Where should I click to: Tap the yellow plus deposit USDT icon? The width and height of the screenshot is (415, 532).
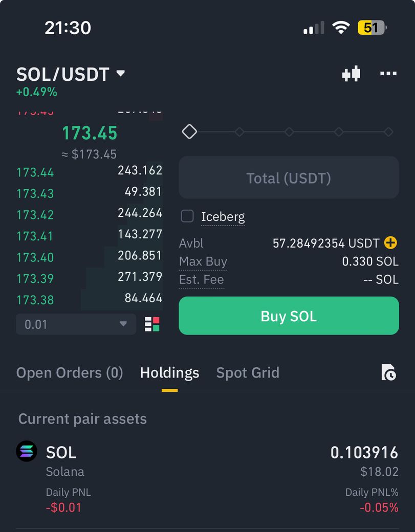point(390,243)
